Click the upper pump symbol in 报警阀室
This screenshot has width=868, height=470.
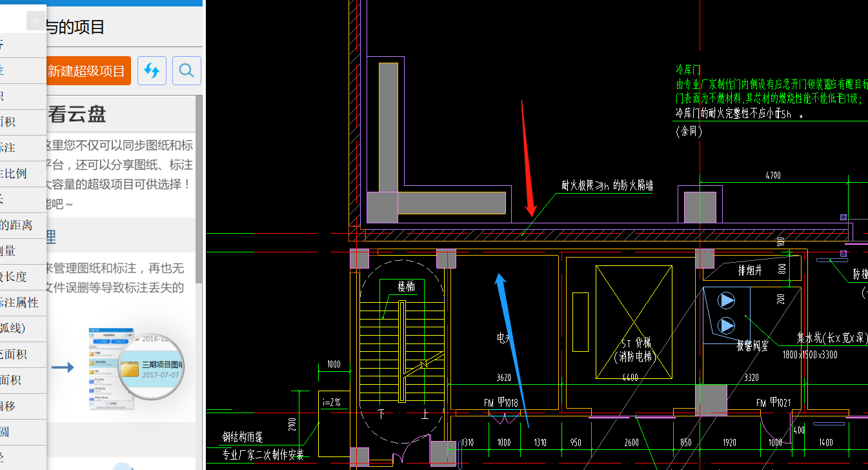[x=727, y=300]
